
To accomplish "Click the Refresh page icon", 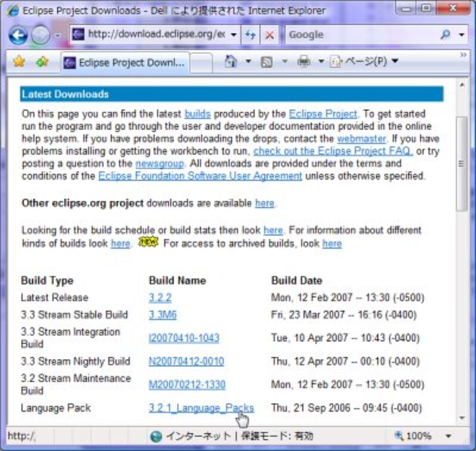I will pyautogui.click(x=250, y=35).
